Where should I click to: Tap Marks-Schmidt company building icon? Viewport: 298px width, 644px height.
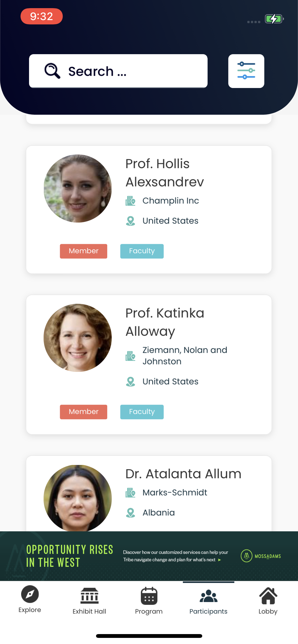click(130, 493)
